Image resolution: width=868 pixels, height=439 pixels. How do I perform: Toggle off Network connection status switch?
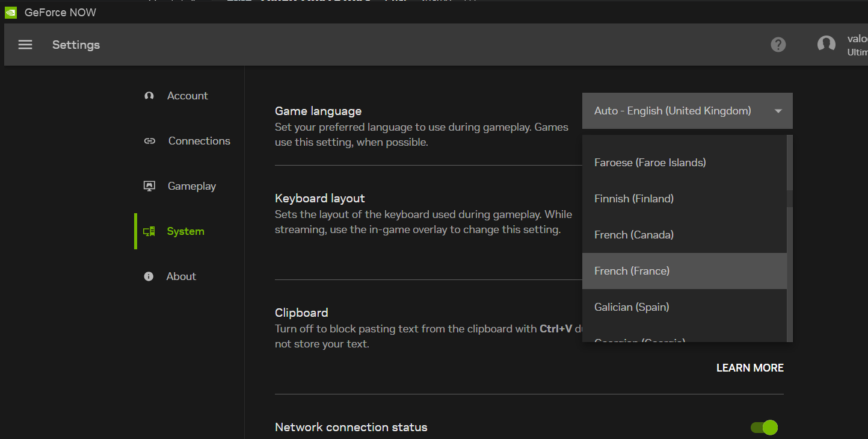point(764,428)
